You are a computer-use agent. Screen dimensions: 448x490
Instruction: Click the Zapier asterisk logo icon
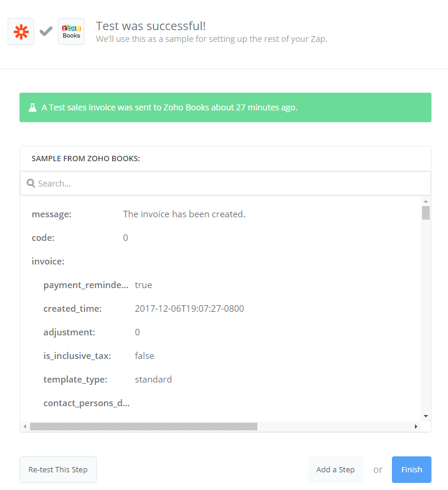click(x=21, y=31)
